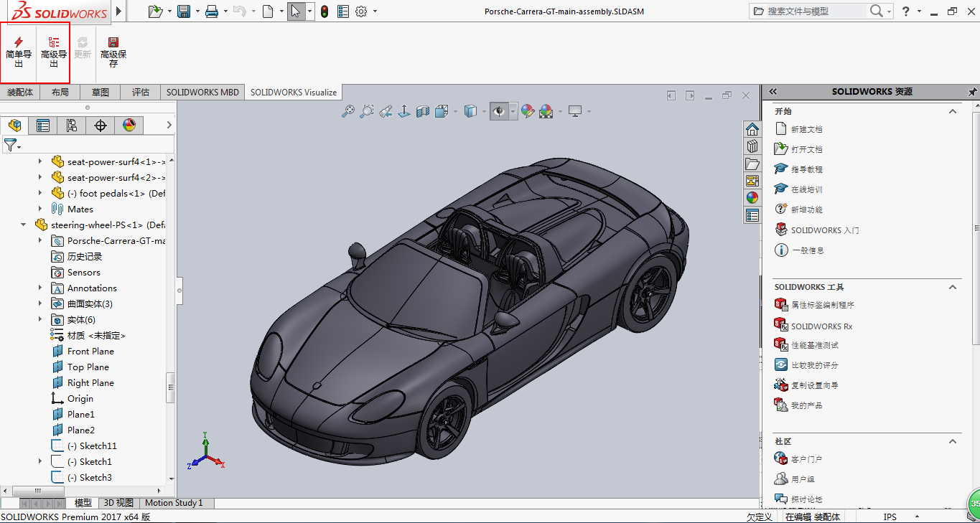
Task: Collapse the 社区 section chevron
Action: click(x=953, y=441)
